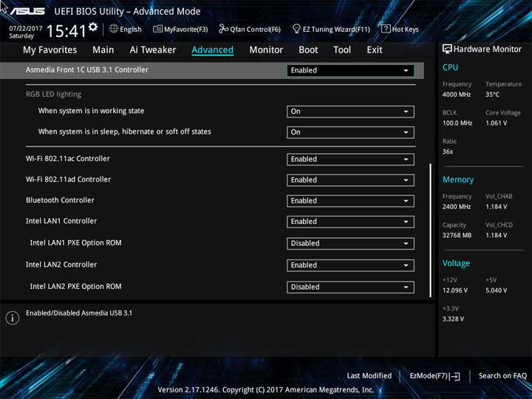This screenshot has width=532, height=399.
Task: Open Wi-Fi 802.11ac Controller dropdown
Action: [350, 160]
